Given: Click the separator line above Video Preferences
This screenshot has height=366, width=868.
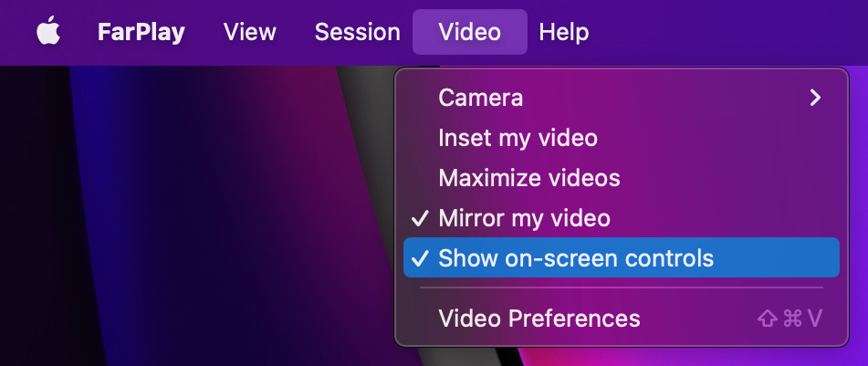Looking at the screenshot, I should [621, 288].
